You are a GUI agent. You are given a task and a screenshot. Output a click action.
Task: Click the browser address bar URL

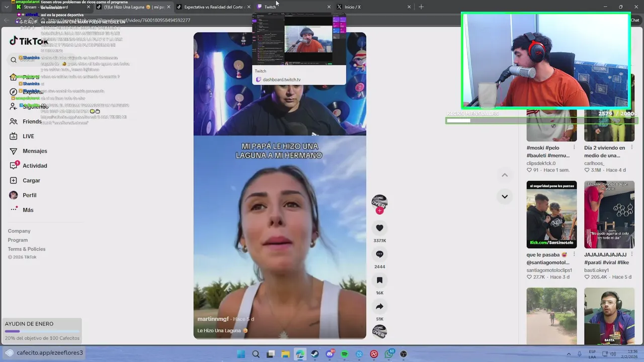(x=119, y=21)
